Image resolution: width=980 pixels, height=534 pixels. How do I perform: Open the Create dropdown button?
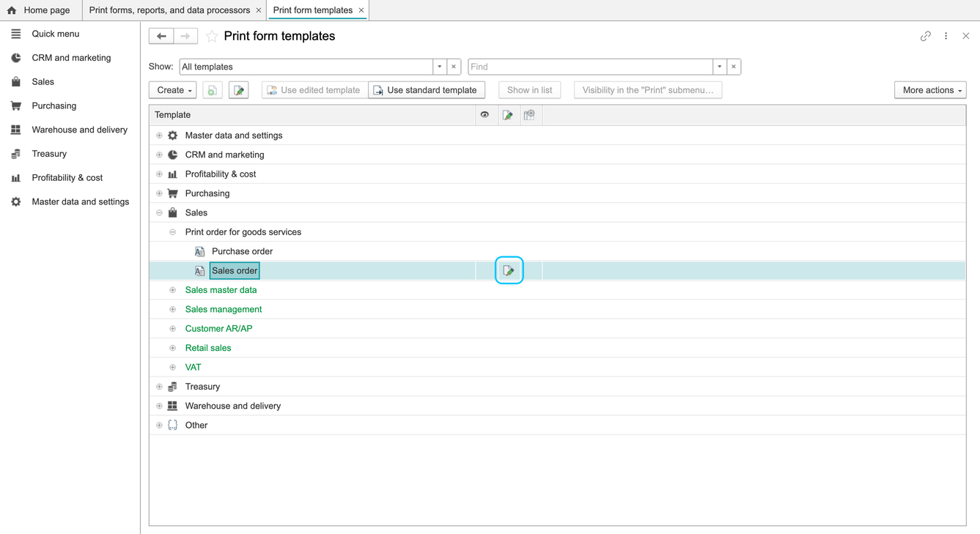(174, 90)
